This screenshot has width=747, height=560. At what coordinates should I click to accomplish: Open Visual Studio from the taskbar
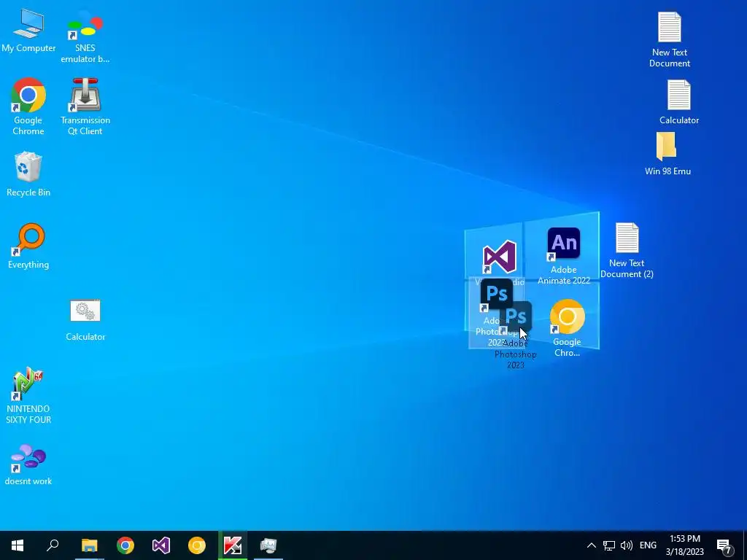pyautogui.click(x=161, y=545)
